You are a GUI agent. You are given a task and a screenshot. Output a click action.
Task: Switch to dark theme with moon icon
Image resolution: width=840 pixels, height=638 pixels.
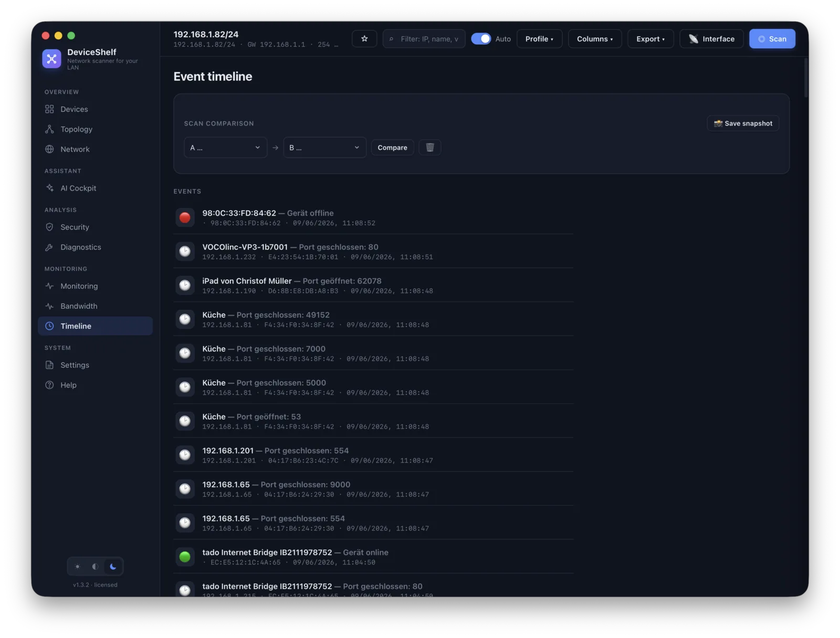point(113,567)
